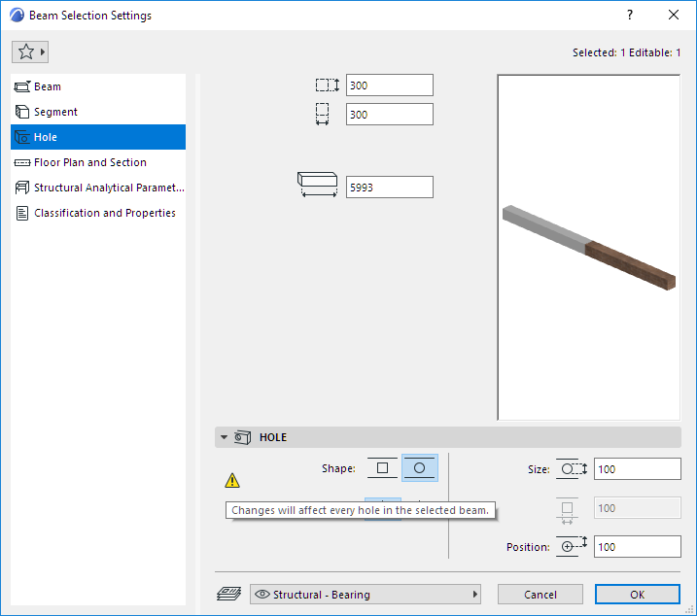Edit the beam width field 300
The width and height of the screenshot is (697, 616).
[x=390, y=115]
